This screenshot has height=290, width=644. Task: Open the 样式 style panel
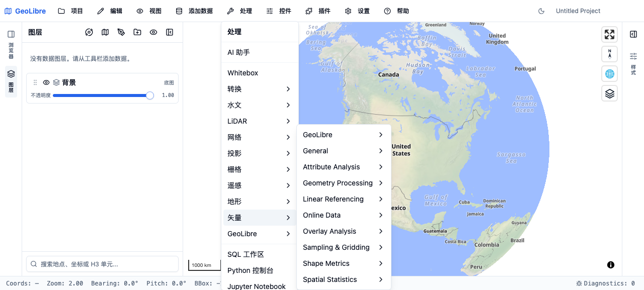tap(633, 64)
